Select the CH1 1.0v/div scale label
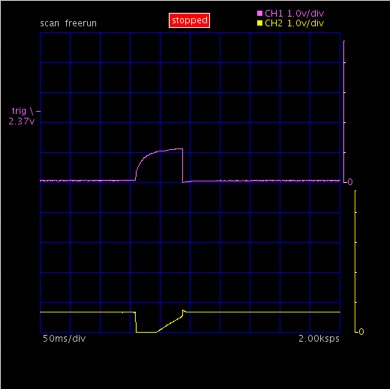This screenshot has width=390, height=389. (294, 14)
